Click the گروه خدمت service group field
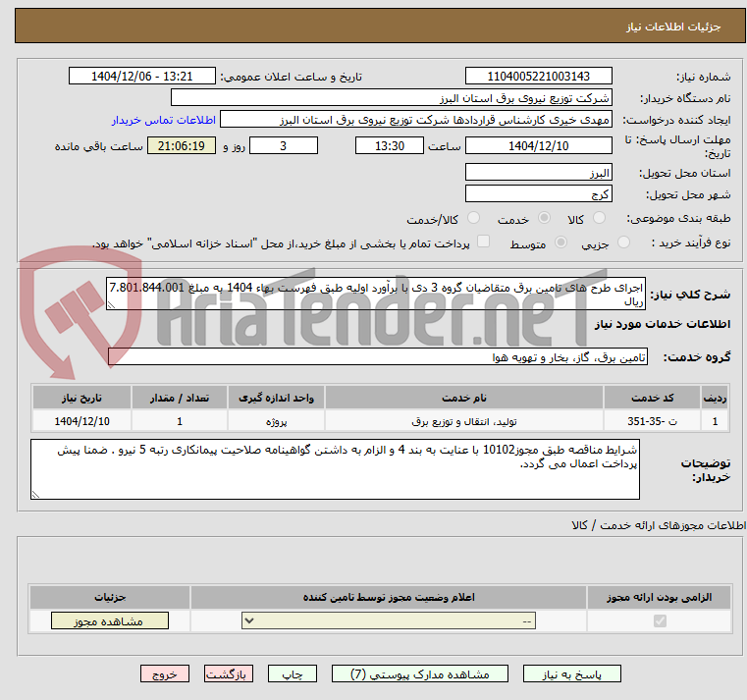The height and width of the screenshot is (700, 747). tap(378, 357)
